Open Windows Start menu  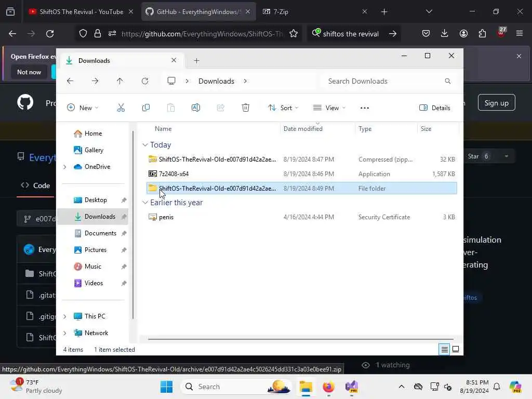pyautogui.click(x=166, y=387)
